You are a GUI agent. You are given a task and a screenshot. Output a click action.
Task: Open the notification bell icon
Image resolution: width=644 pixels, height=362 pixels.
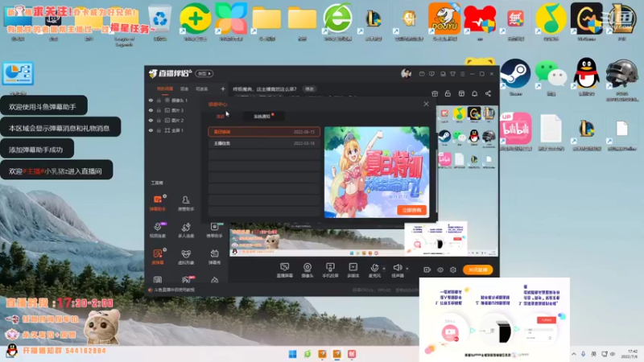[474, 93]
